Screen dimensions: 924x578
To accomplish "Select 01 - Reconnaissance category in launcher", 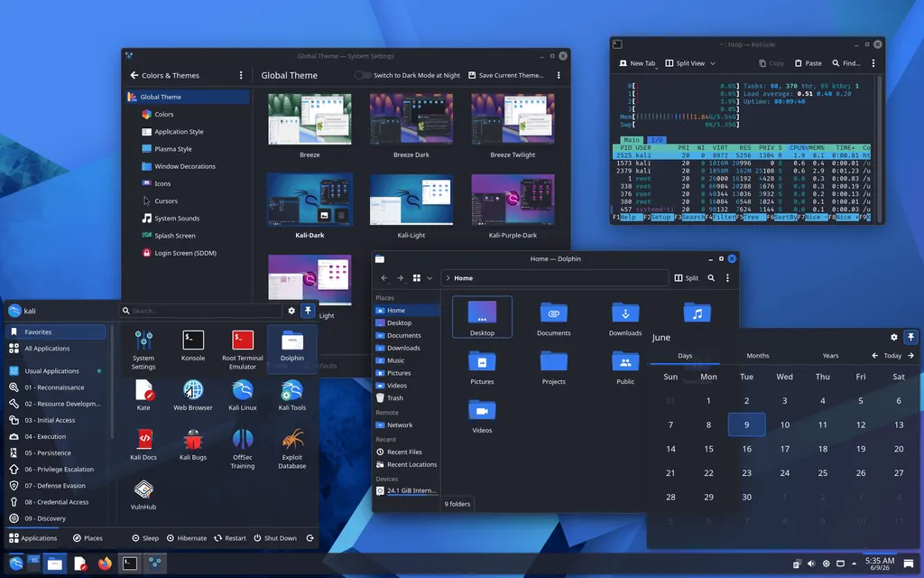I will point(57,387).
